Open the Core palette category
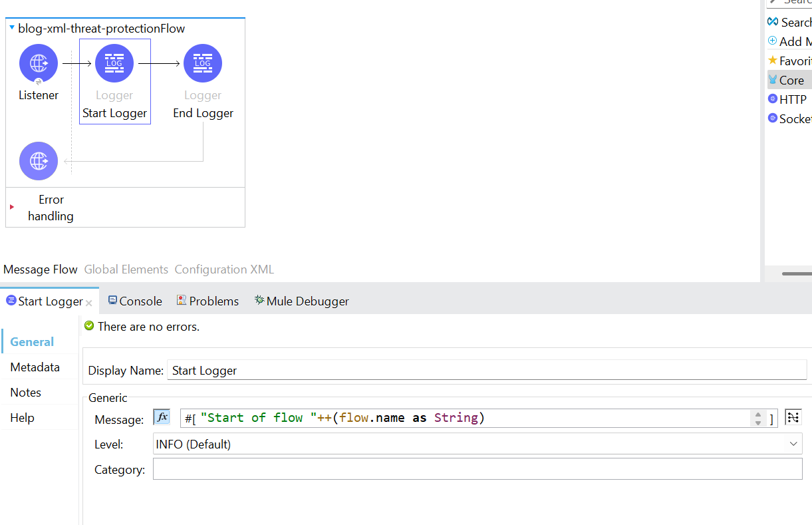This screenshot has height=525, width=812. click(792, 79)
